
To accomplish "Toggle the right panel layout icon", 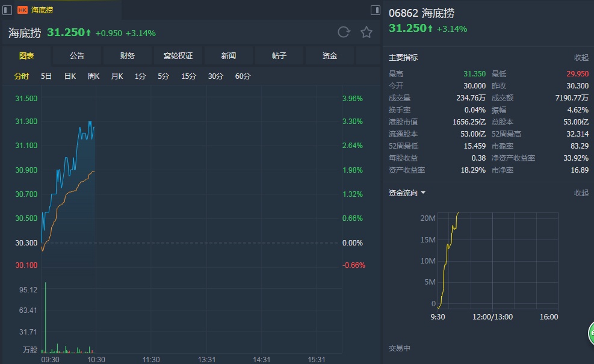I will pyautogui.click(x=375, y=10).
